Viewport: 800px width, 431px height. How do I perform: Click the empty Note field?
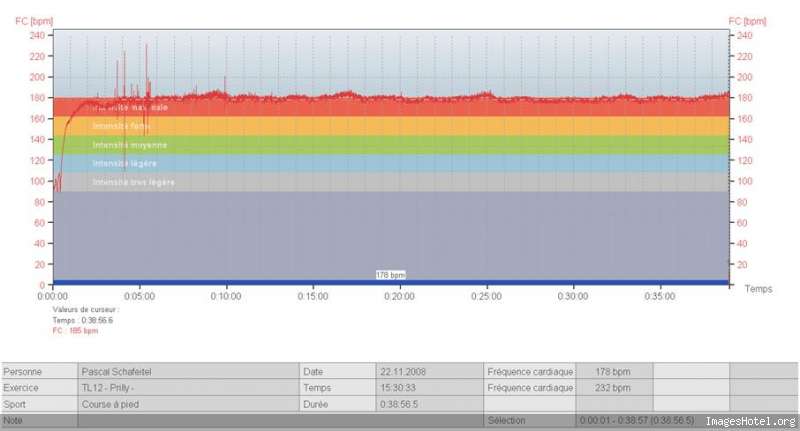(x=280, y=420)
